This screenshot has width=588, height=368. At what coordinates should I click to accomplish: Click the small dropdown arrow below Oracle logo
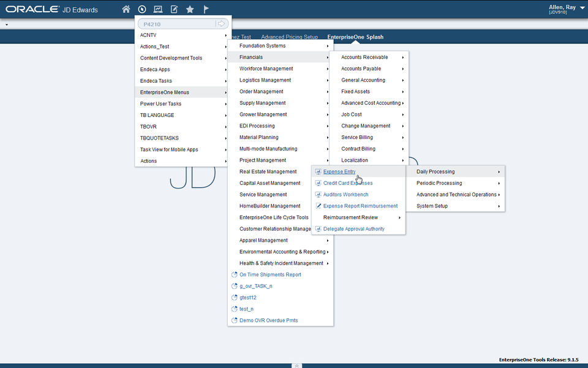[x=7, y=24]
